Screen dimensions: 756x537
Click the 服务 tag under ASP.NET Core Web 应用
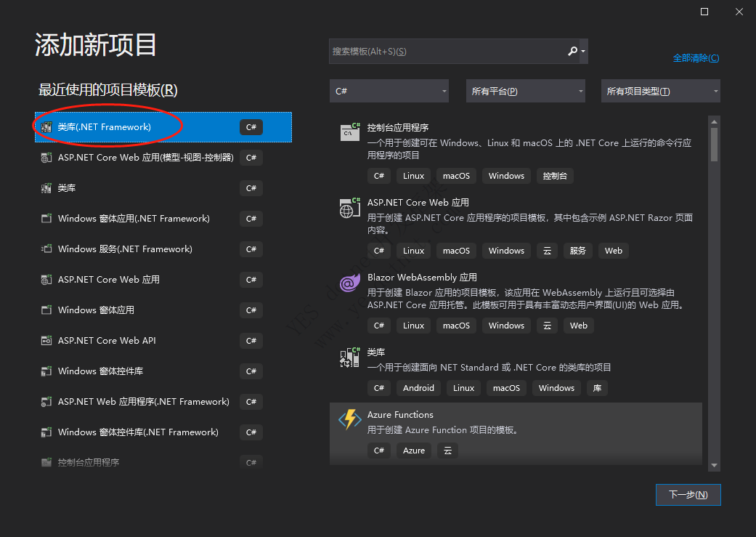577,251
